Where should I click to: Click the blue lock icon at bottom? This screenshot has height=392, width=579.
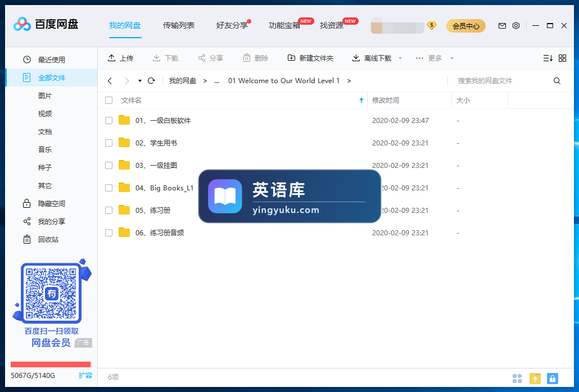click(x=553, y=379)
